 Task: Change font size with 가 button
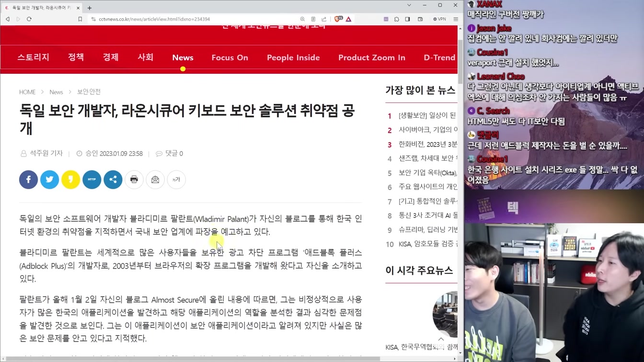click(176, 180)
